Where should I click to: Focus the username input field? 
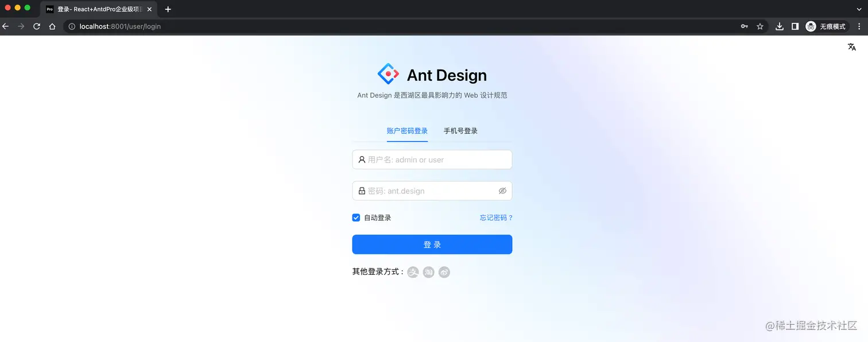432,160
